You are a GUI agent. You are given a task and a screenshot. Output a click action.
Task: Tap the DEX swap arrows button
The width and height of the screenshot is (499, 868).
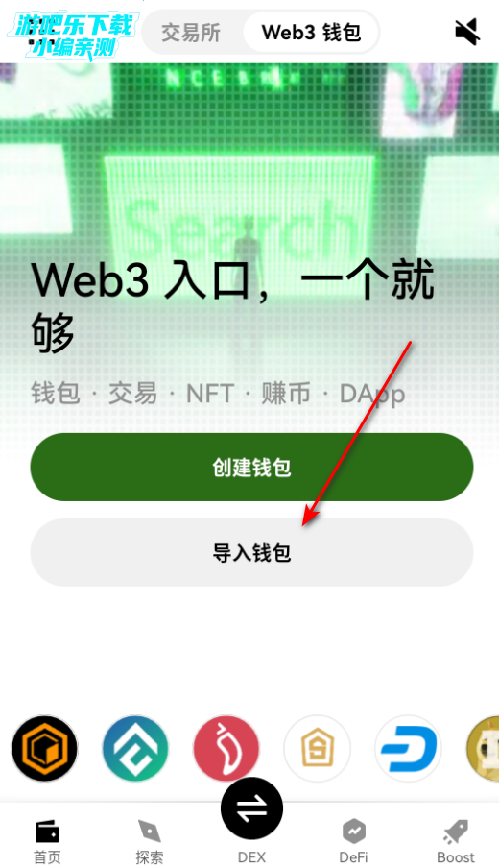coord(251,808)
